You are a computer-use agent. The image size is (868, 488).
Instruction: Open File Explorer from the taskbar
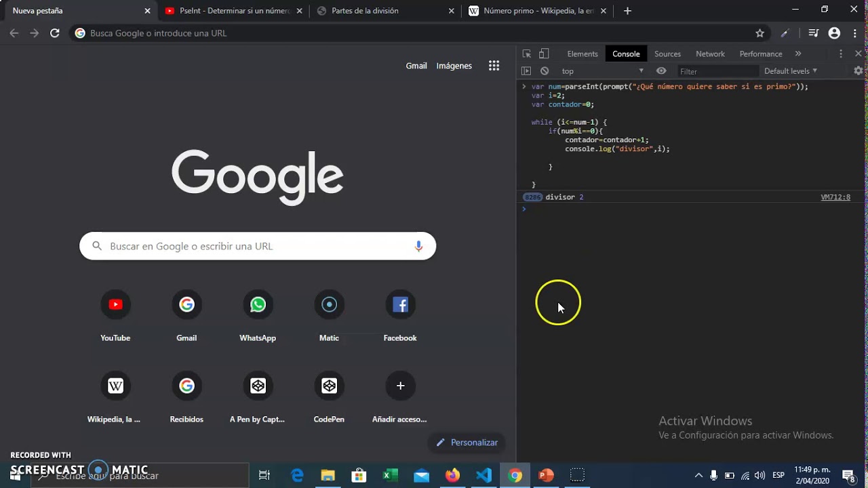328,475
